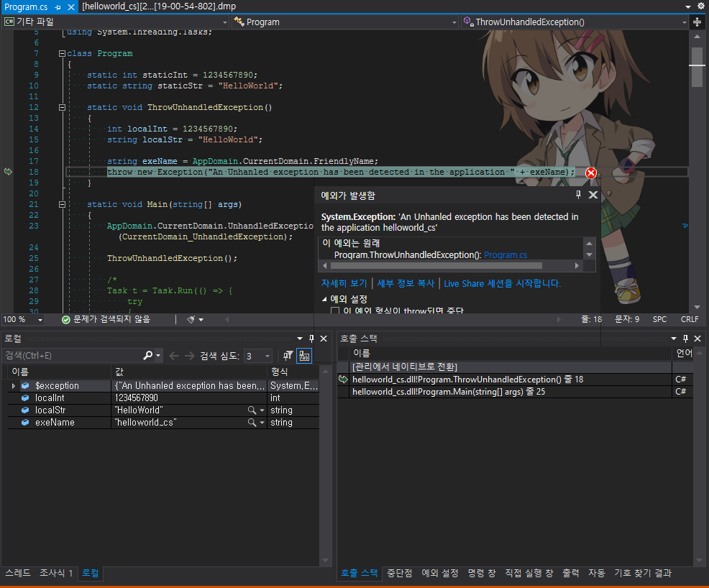Collapse the class Program block
Viewport: 709px width, 588px height.
[62, 53]
